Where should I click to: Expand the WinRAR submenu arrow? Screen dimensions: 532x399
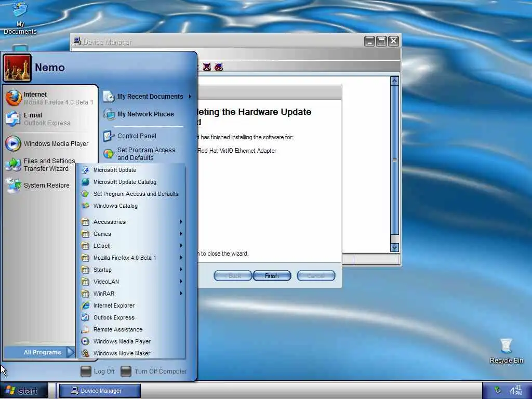[181, 293]
